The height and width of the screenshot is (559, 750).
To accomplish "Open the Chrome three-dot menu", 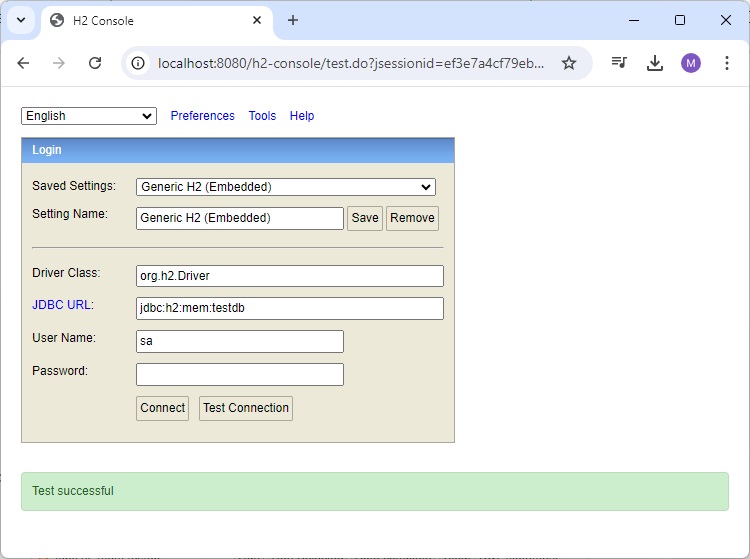I will [727, 63].
